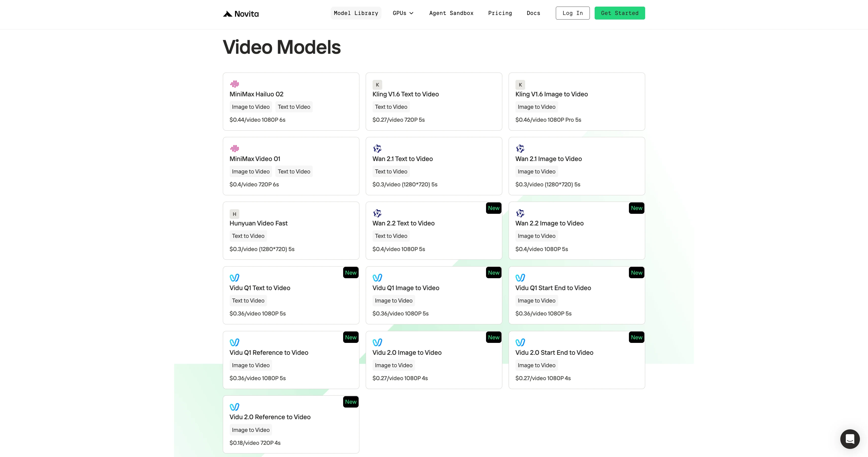868x457 pixels.
Task: Click the MiniMax Hailuo 02 waveform icon
Action: coord(235,84)
